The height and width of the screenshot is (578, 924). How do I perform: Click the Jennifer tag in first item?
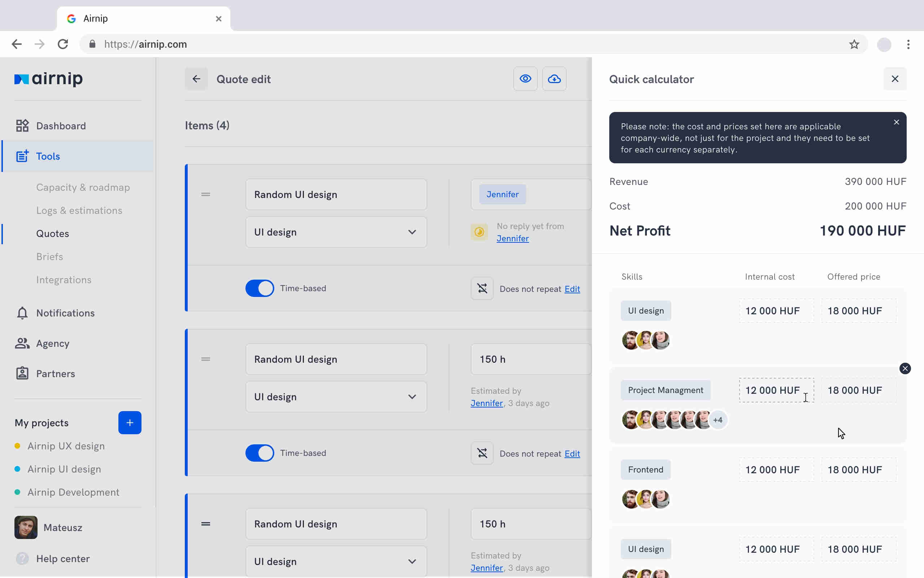point(502,194)
